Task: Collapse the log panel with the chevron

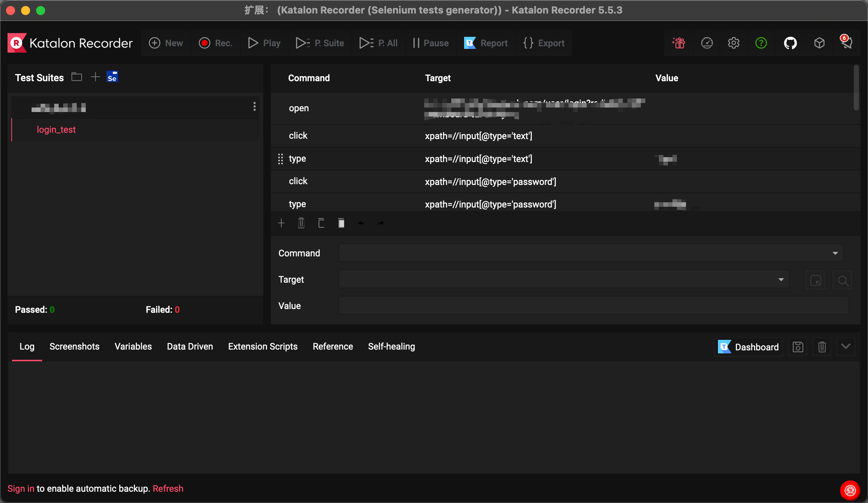Action: click(x=846, y=347)
